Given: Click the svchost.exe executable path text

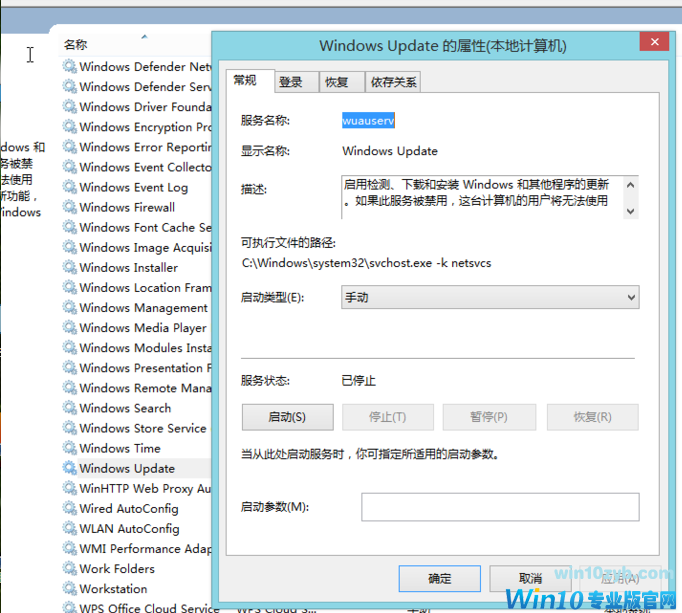Looking at the screenshot, I should [366, 263].
